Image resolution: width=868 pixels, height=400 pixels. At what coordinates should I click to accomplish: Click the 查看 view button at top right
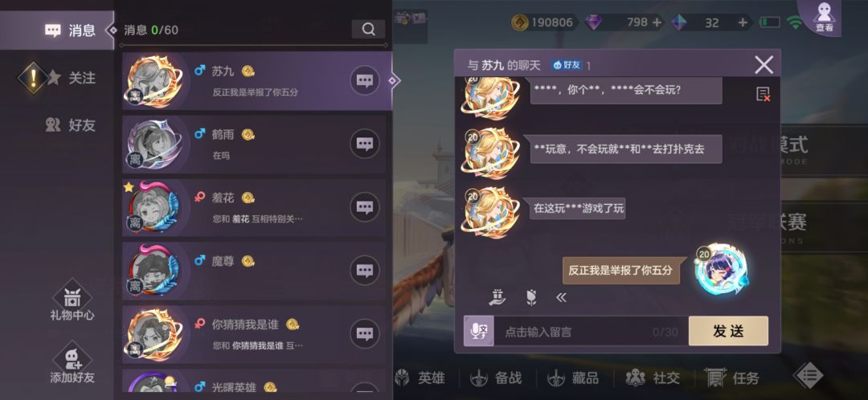click(825, 16)
